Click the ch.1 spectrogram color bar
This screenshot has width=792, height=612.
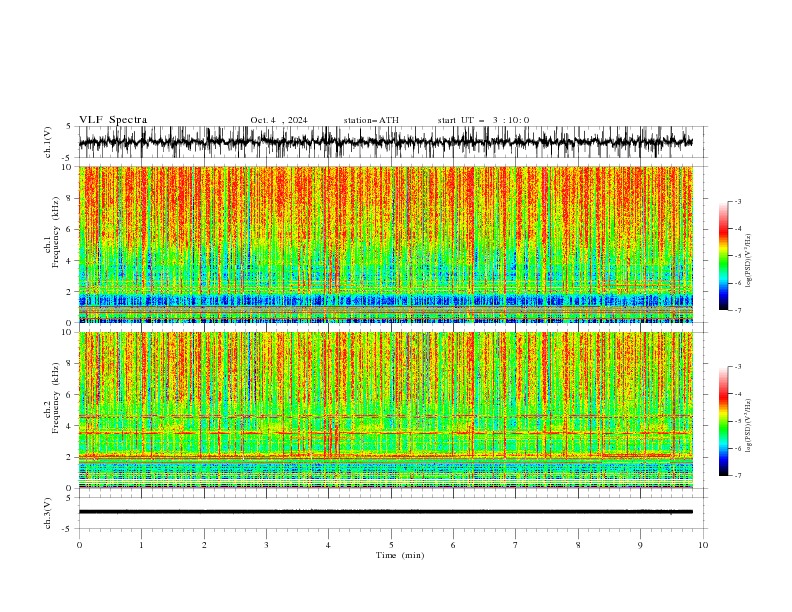click(x=723, y=256)
